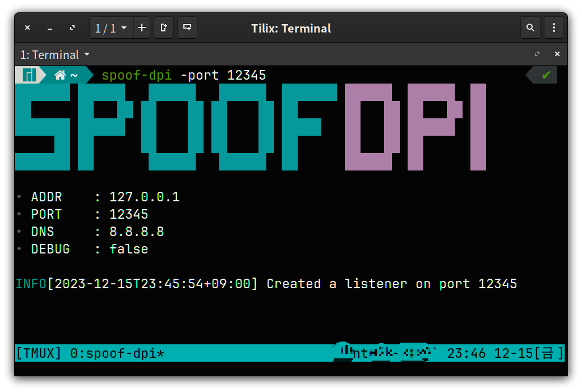Screen dimensions: 582x392
Task: Click the ADDR value 127.0.0.1
Action: 145,197
